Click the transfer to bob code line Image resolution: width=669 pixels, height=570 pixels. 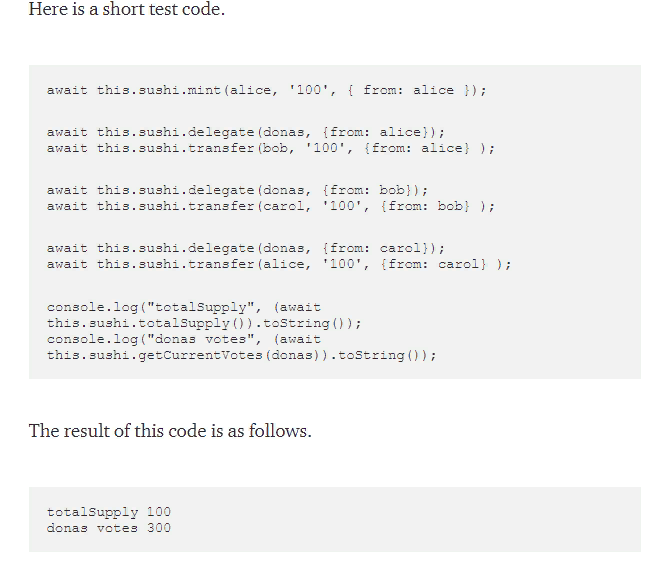(x=270, y=148)
